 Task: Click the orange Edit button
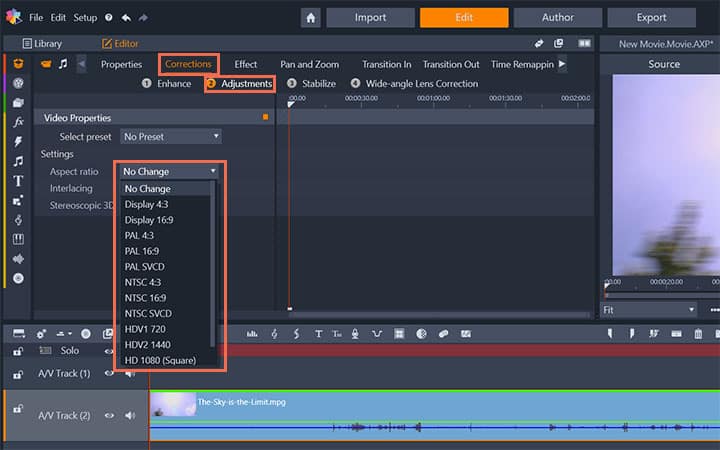tap(464, 17)
